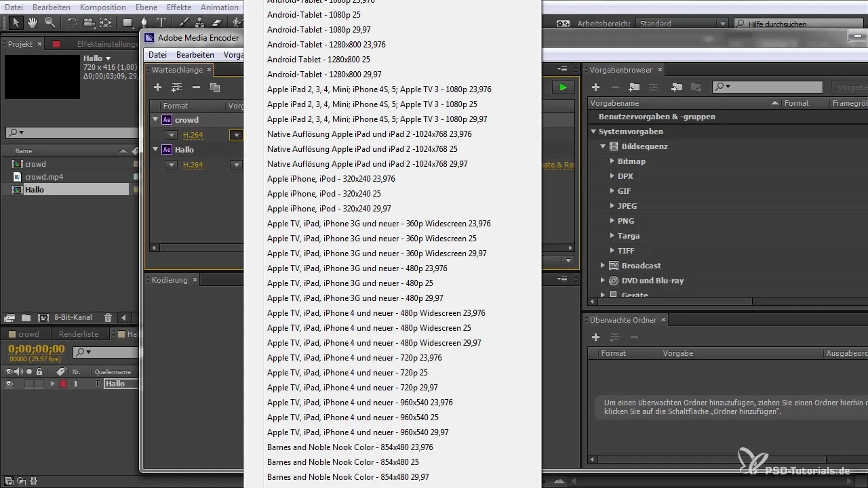Open format dropdown for Hallo H.264 output
The height and width of the screenshot is (488, 868).
click(x=171, y=165)
